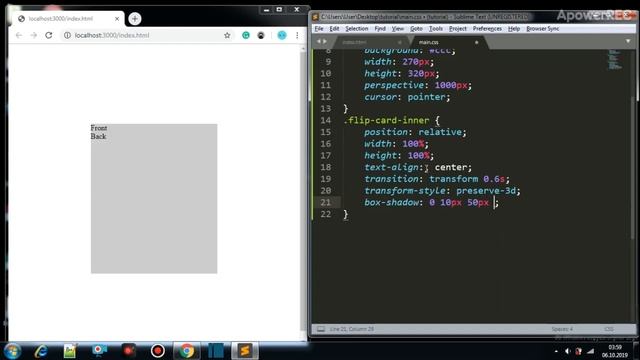640x360 pixels.
Task: Bookmark this page with the star icon
Action: tap(227, 36)
